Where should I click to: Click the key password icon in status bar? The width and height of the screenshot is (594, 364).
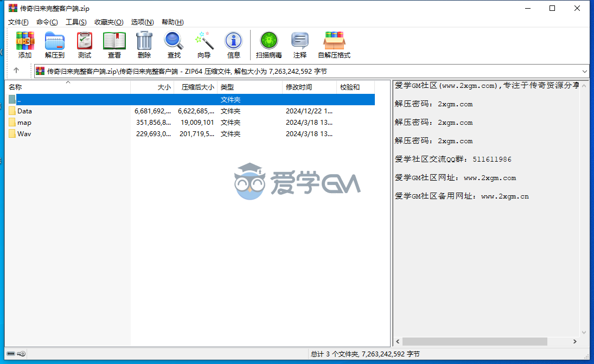[x=21, y=354]
